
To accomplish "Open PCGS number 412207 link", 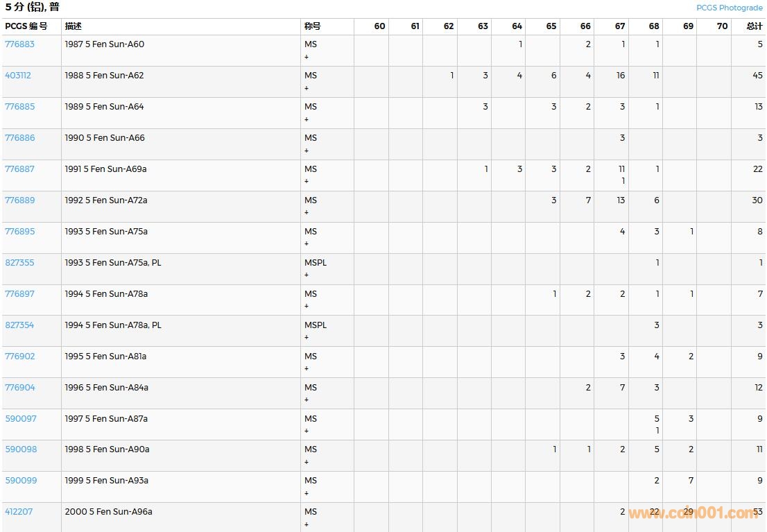I will 19,512.
